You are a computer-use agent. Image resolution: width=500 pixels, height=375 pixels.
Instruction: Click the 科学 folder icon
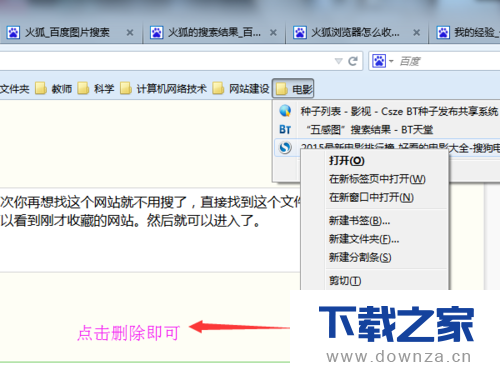pyautogui.click(x=83, y=88)
